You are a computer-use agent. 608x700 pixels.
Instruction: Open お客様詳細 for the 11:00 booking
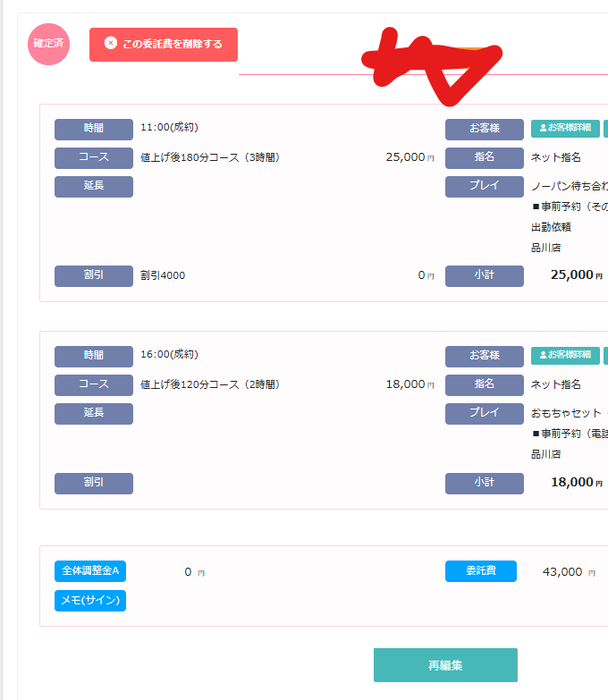565,129
